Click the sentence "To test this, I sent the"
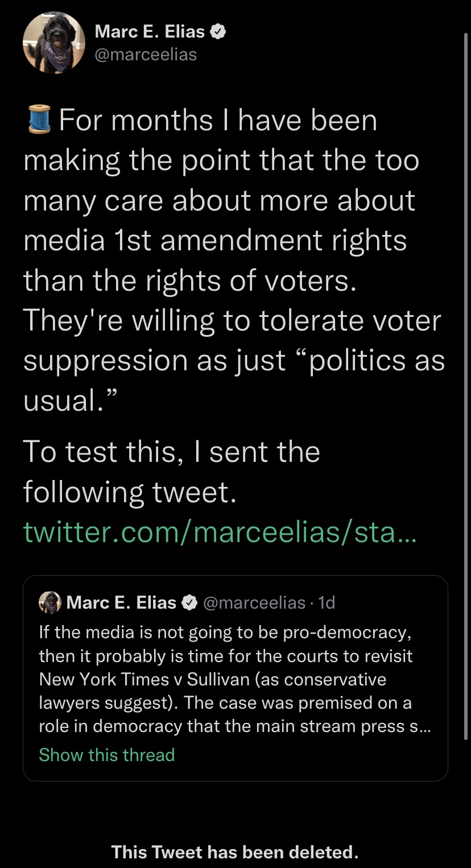Screen dimensions: 471x868 [172, 452]
